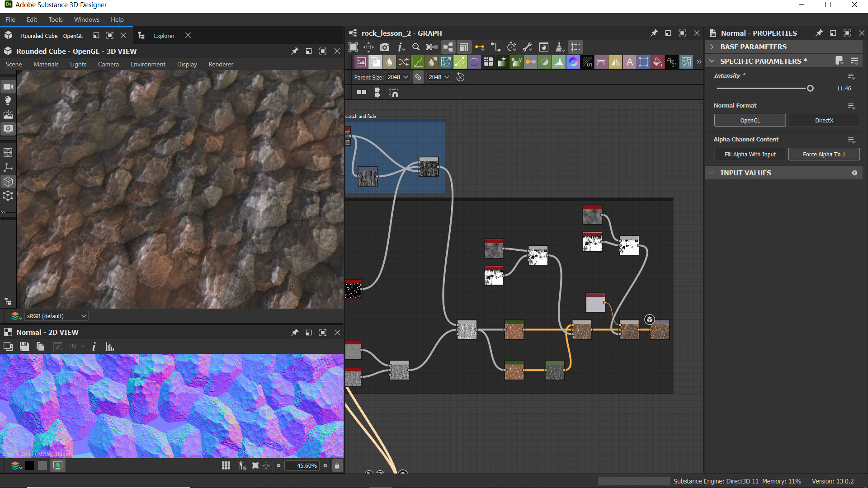The height and width of the screenshot is (488, 868).
Task: Switch to the Explorer tab
Action: 164,36
